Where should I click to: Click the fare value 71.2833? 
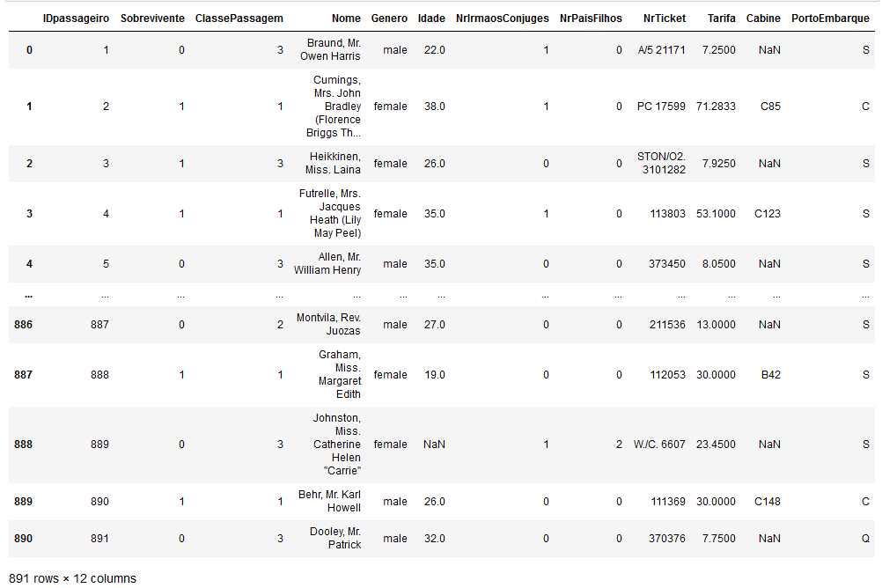pos(715,107)
